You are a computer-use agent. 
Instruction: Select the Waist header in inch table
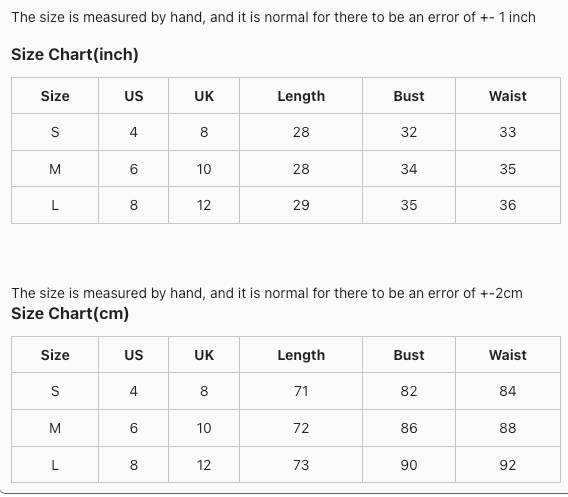coord(508,96)
